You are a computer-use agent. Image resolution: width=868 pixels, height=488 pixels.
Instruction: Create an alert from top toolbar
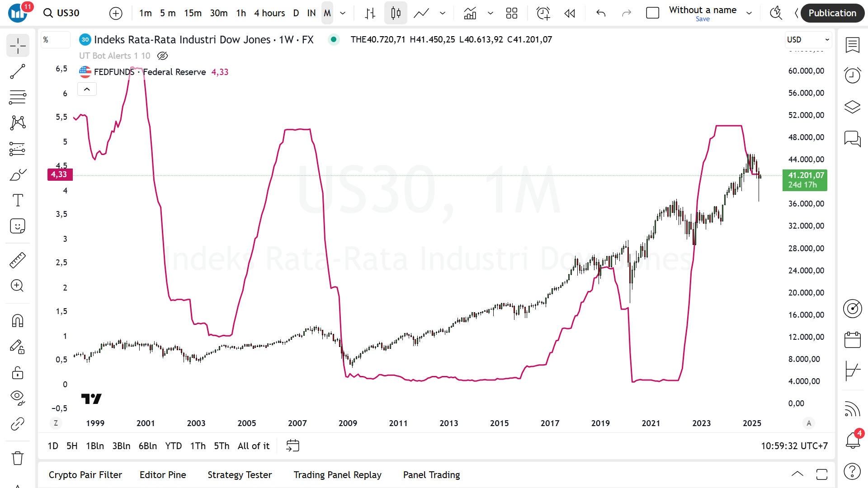point(543,13)
